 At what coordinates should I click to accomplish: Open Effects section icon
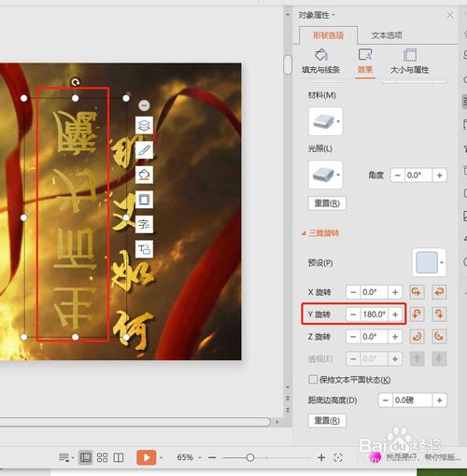[365, 62]
